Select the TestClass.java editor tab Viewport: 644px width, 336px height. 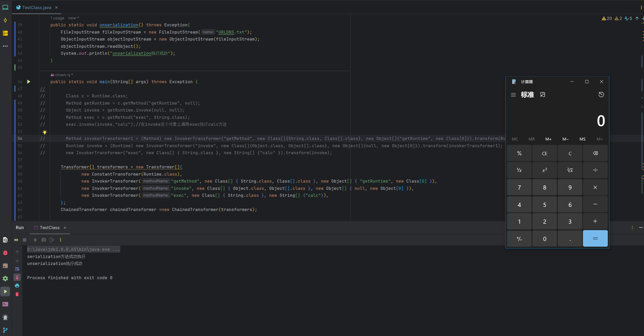pos(36,7)
